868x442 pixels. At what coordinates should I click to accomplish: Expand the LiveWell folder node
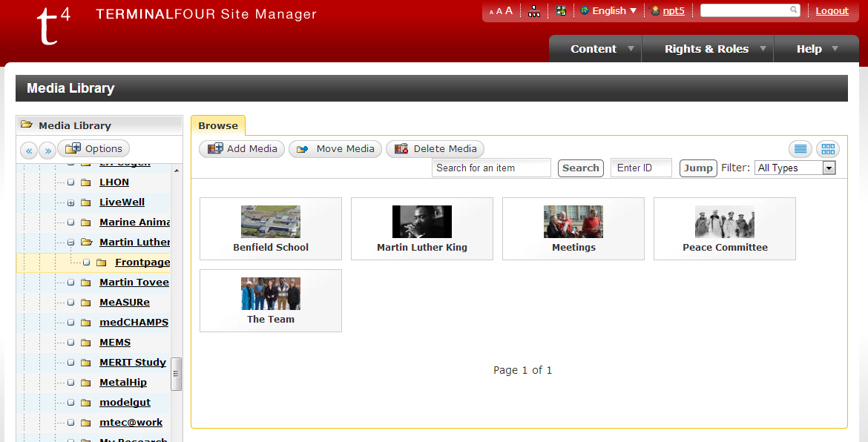pyautogui.click(x=70, y=202)
